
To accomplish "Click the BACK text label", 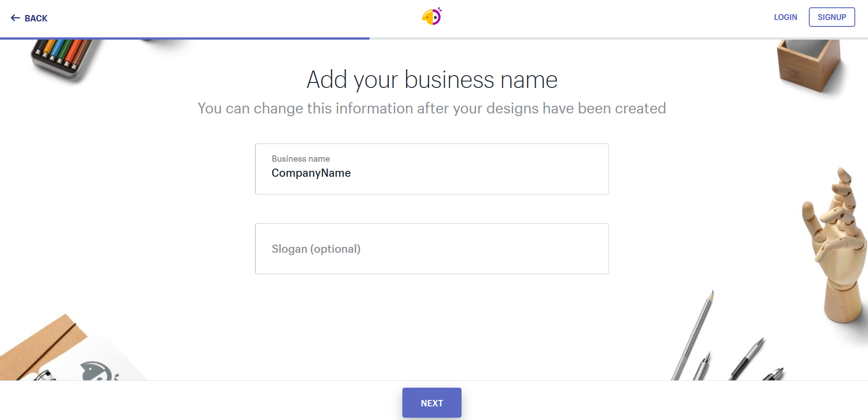I will (x=36, y=19).
